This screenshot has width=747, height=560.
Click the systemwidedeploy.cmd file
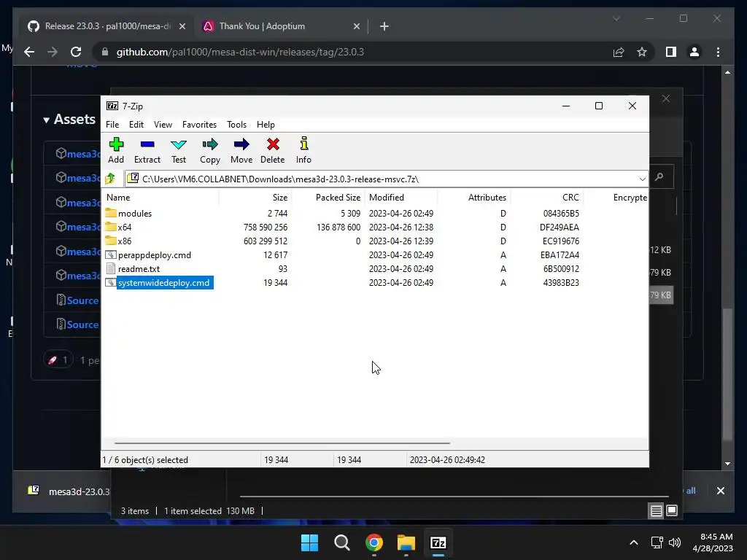159,283
